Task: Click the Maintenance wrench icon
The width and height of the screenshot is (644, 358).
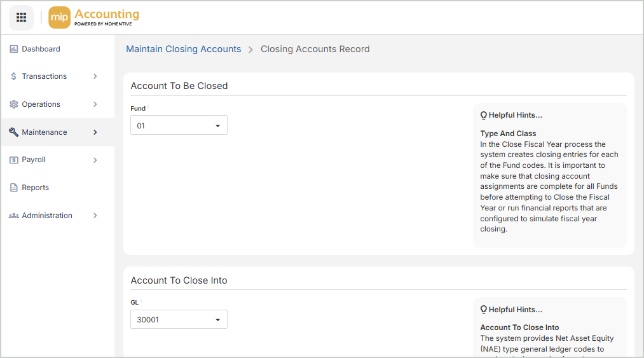Action: tap(14, 132)
